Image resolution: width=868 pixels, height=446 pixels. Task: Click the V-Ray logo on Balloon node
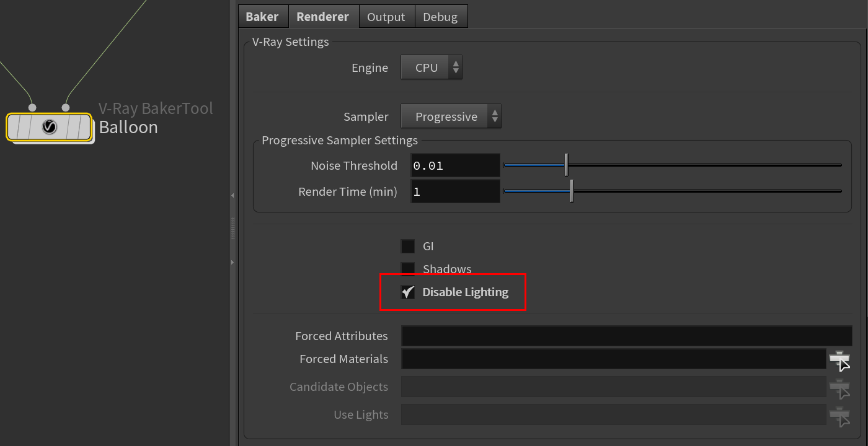pos(50,127)
